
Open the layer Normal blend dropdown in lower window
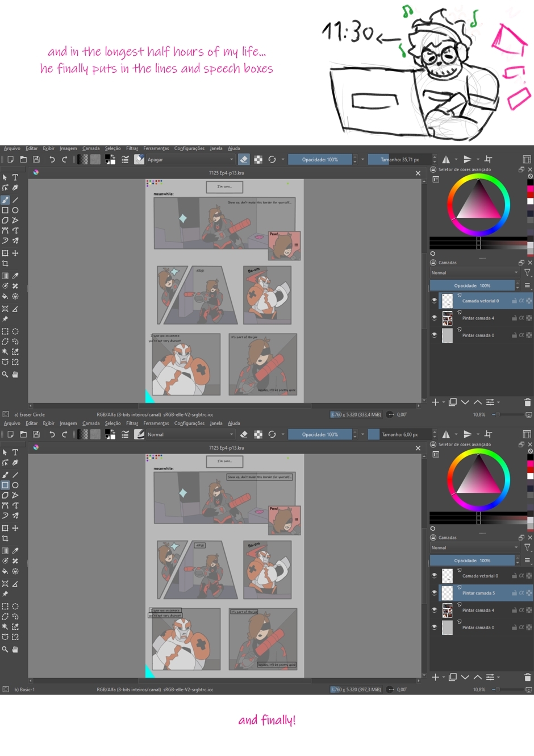pos(474,548)
